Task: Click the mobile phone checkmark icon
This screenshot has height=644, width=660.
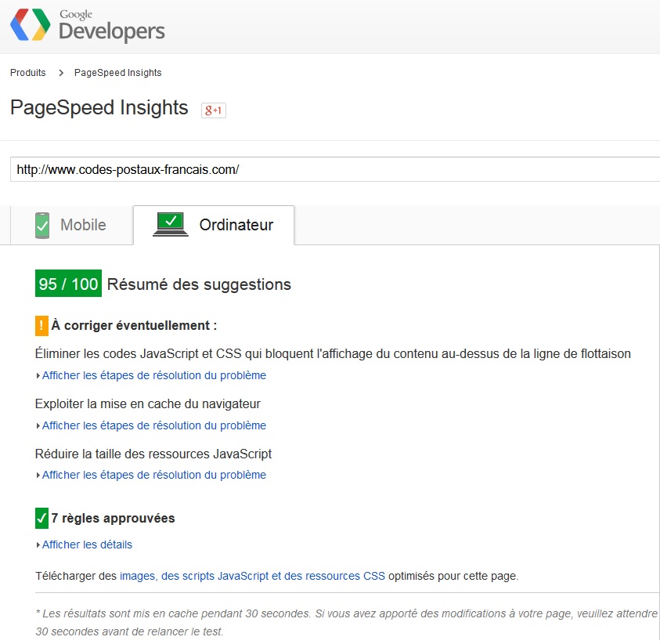Action: click(42, 226)
